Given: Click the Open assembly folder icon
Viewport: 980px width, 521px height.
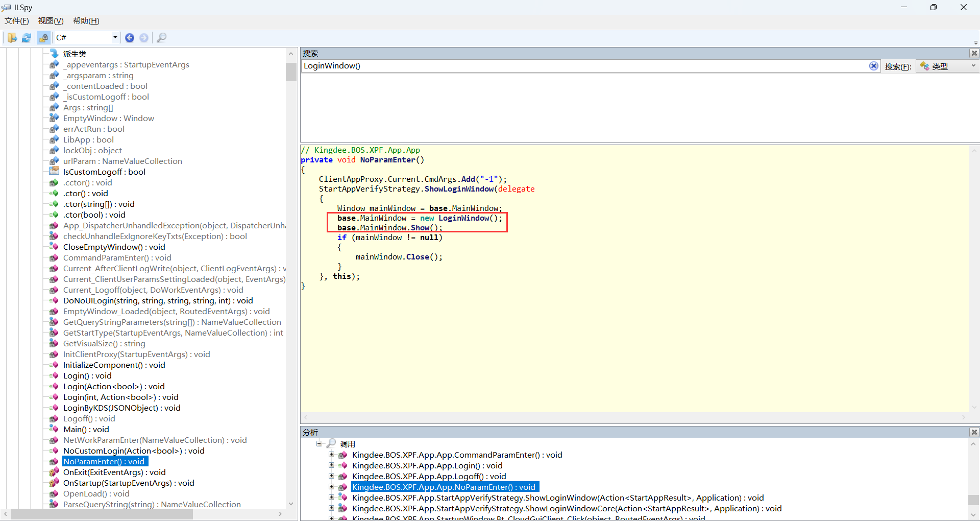Looking at the screenshot, I should 12,38.
